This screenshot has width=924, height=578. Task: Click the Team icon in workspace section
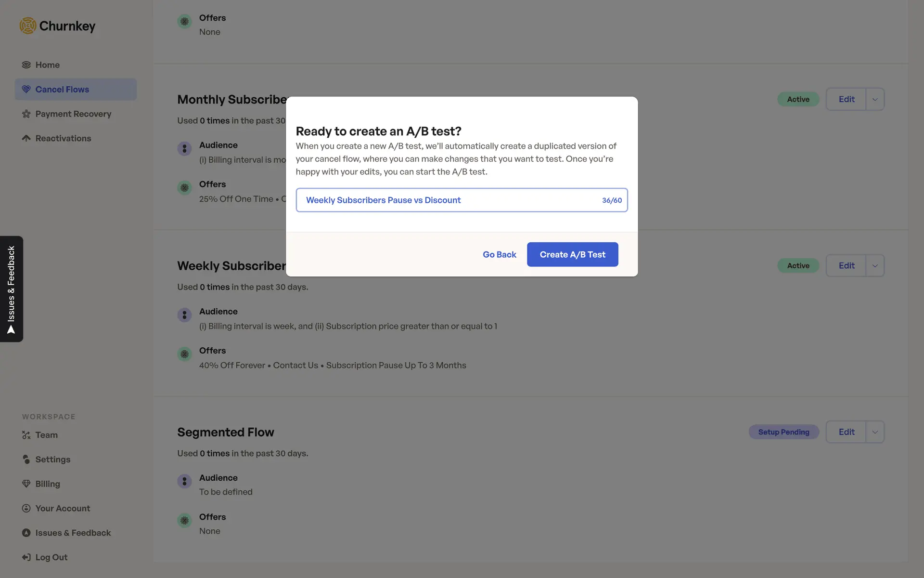[x=26, y=435]
